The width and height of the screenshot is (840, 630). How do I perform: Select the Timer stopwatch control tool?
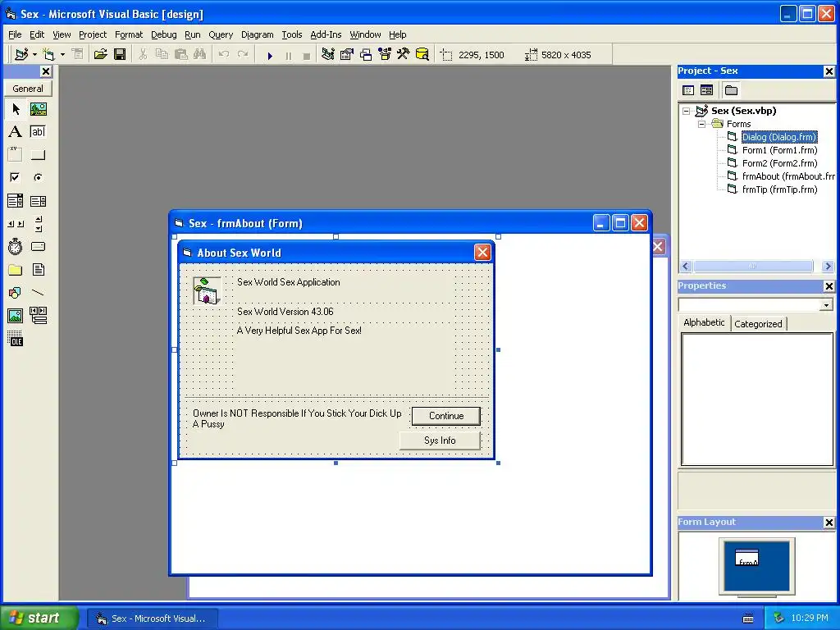[x=16, y=246]
